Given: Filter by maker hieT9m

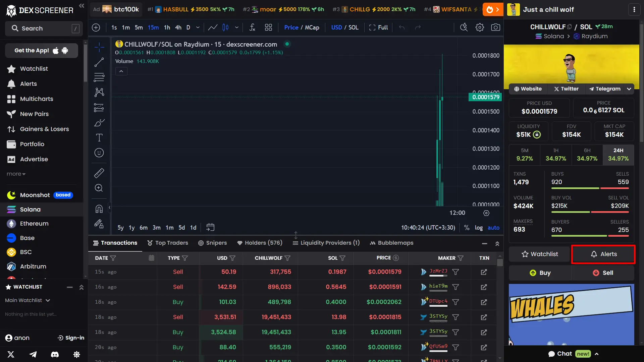Looking at the screenshot, I should tap(455, 287).
